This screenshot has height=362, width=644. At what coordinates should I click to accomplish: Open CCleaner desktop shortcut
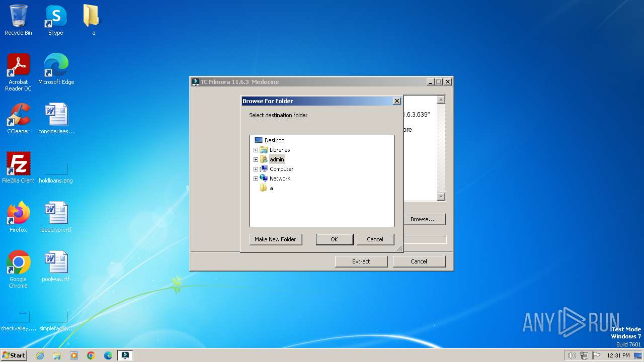click(18, 119)
